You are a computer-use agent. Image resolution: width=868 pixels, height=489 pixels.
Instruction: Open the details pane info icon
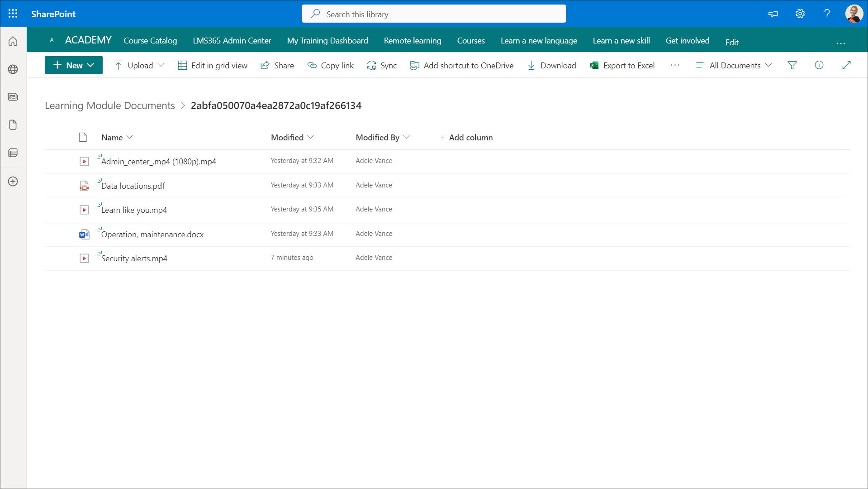(x=819, y=65)
